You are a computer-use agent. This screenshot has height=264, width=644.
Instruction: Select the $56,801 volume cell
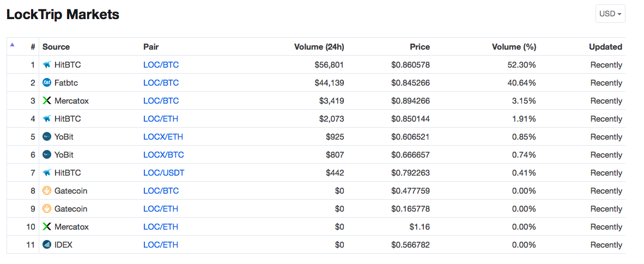click(329, 65)
